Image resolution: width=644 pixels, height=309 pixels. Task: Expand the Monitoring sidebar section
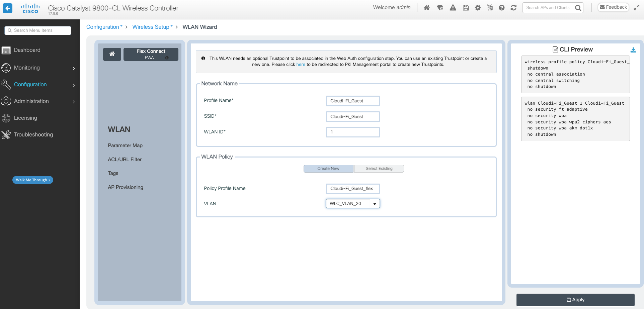[x=27, y=68]
